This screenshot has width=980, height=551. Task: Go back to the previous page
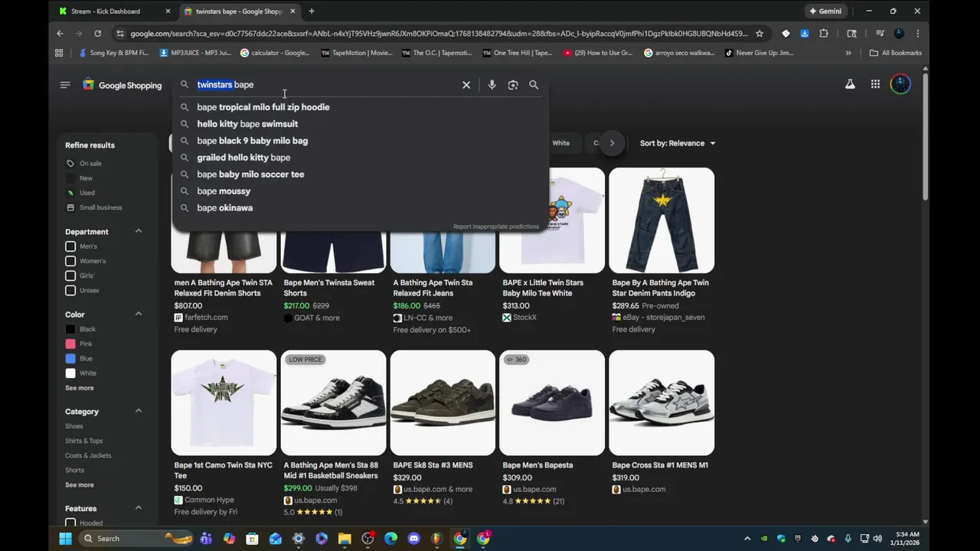tap(60, 34)
